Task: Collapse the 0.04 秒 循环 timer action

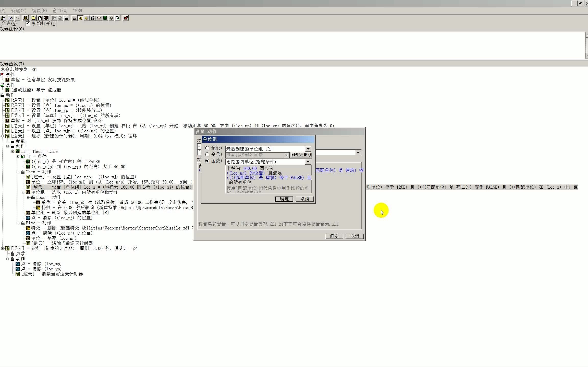Action: tap(3, 136)
